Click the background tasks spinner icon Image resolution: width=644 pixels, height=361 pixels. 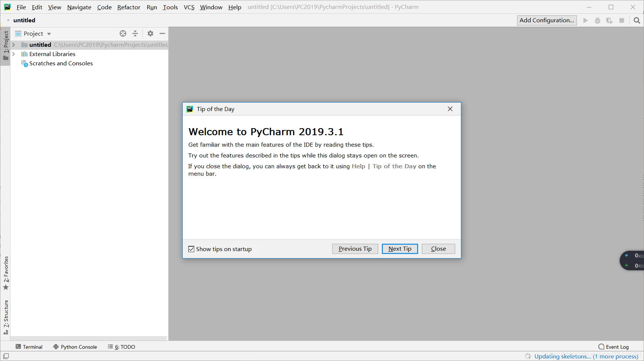(x=528, y=356)
